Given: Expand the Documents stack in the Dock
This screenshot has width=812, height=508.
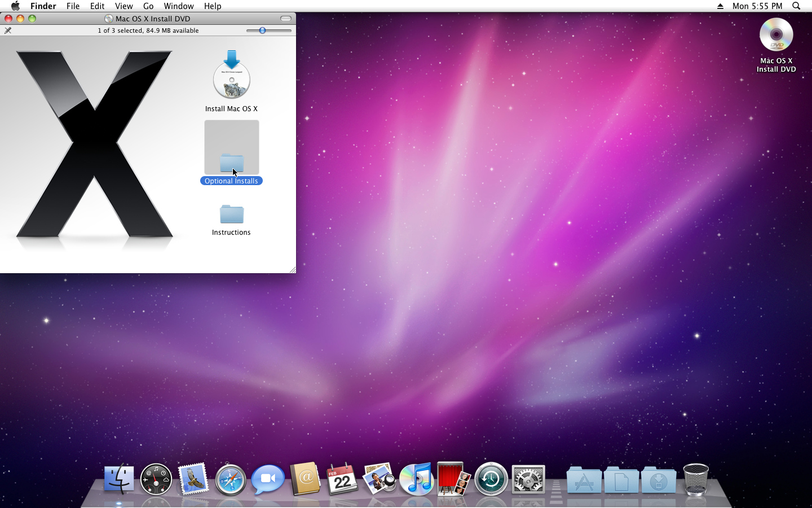Looking at the screenshot, I should coord(621,481).
